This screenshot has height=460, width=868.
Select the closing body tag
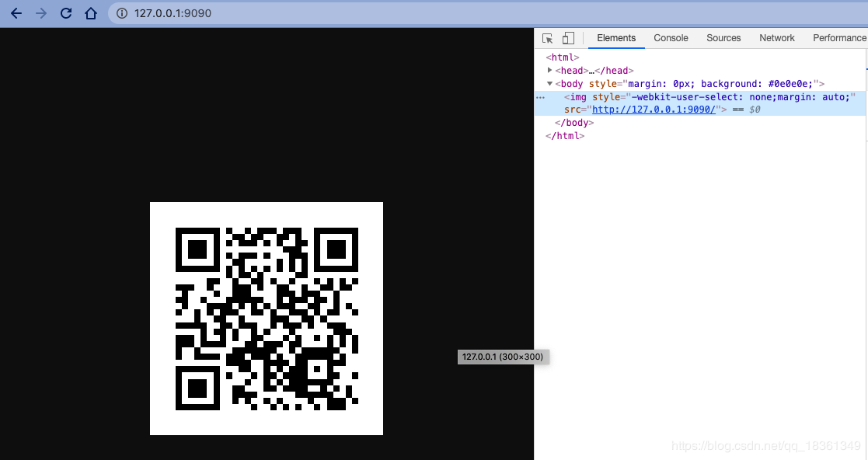tap(574, 123)
